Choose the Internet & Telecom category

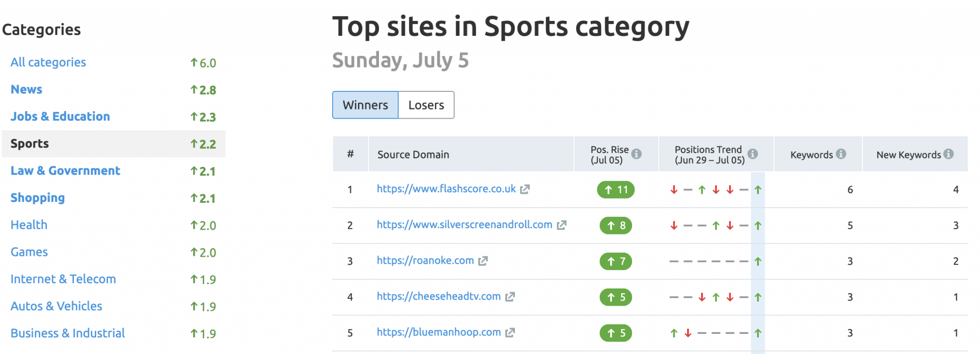click(x=63, y=279)
